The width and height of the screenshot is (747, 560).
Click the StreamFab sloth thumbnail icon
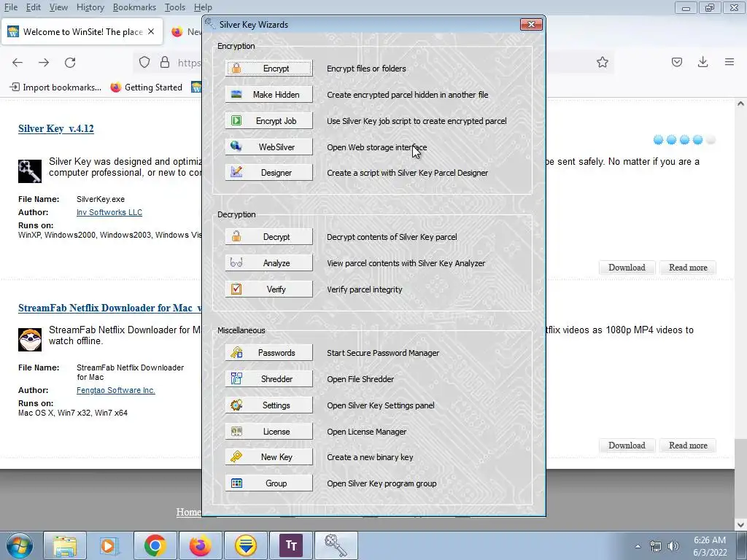[x=30, y=340]
